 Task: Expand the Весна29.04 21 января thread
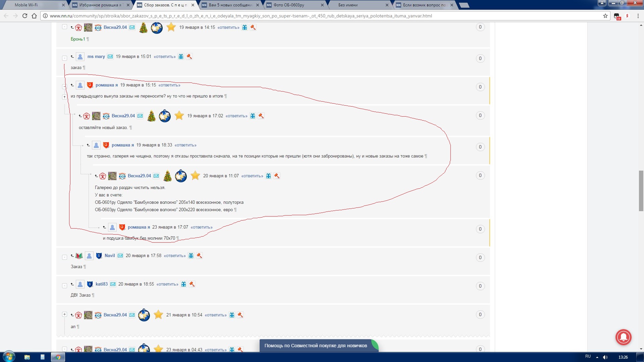(x=64, y=314)
